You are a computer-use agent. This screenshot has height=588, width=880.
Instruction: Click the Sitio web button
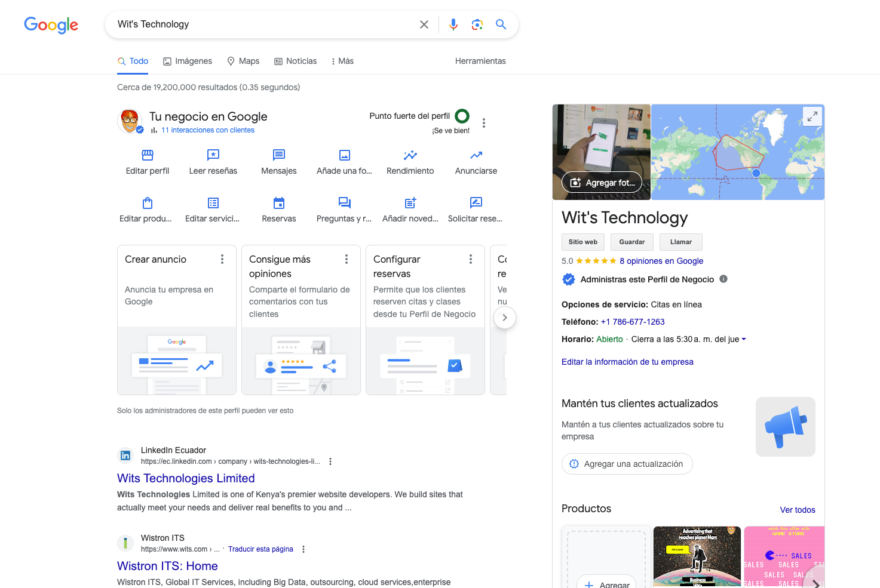tap(582, 242)
